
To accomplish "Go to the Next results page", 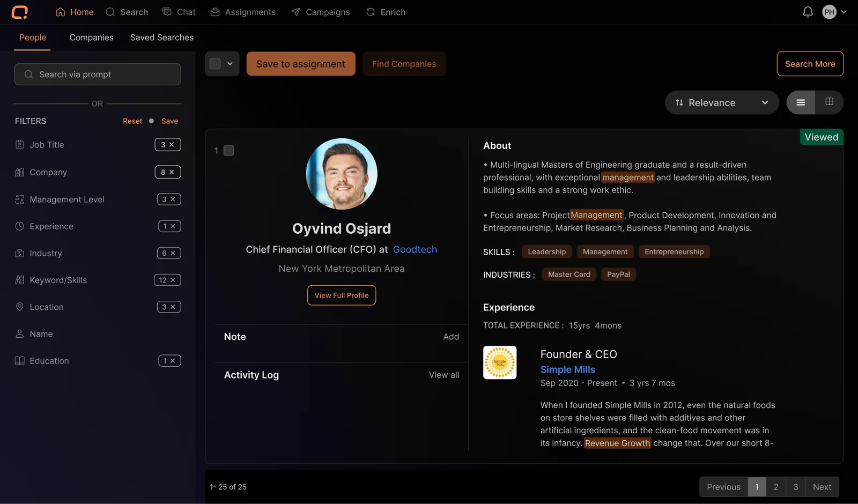I will coord(822,487).
